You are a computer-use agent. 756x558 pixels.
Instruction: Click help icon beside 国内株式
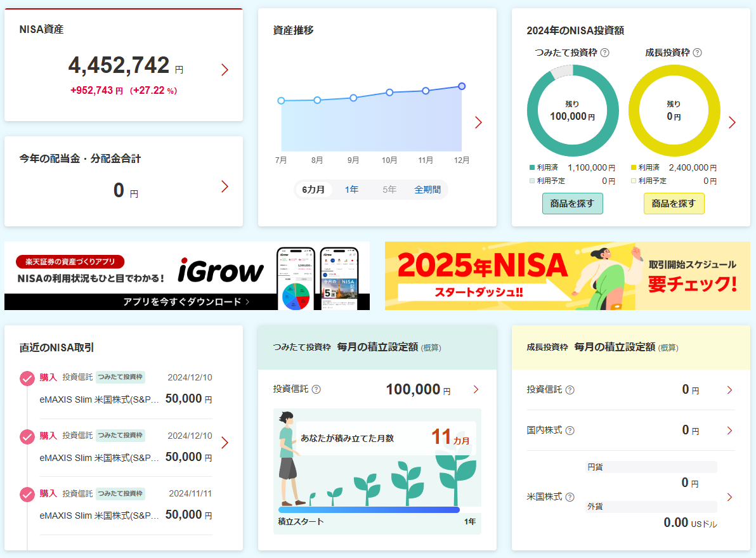(570, 431)
